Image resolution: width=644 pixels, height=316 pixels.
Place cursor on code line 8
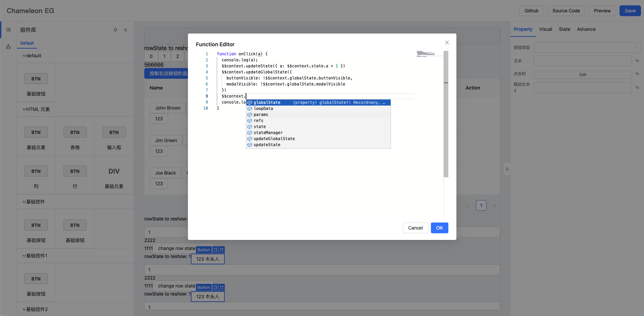[x=315, y=96]
